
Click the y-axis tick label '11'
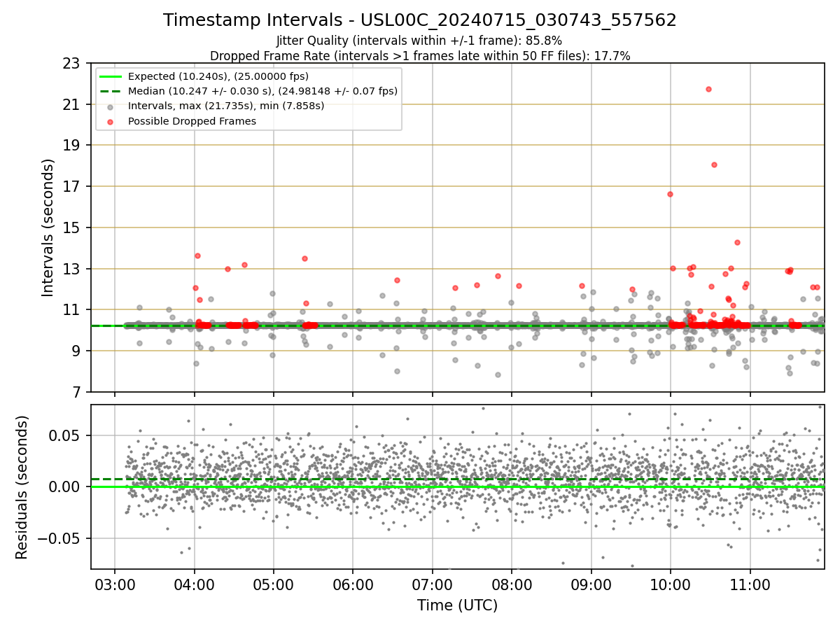[x=71, y=310]
